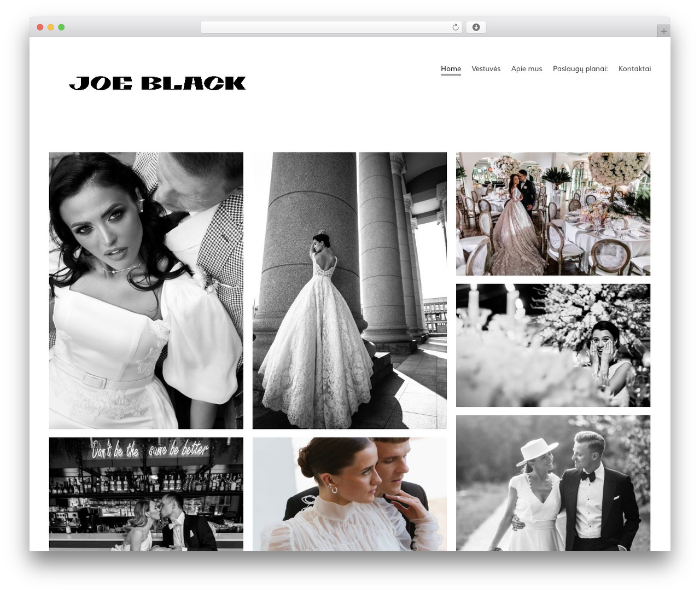Click the reload page icon in address bar
This screenshot has width=700, height=593.
455,27
